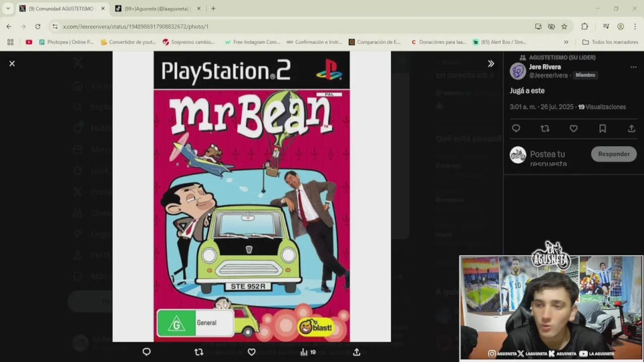This screenshot has width=644, height=362.
Task: Open the @Jeereerivera handle link
Action: point(548,75)
